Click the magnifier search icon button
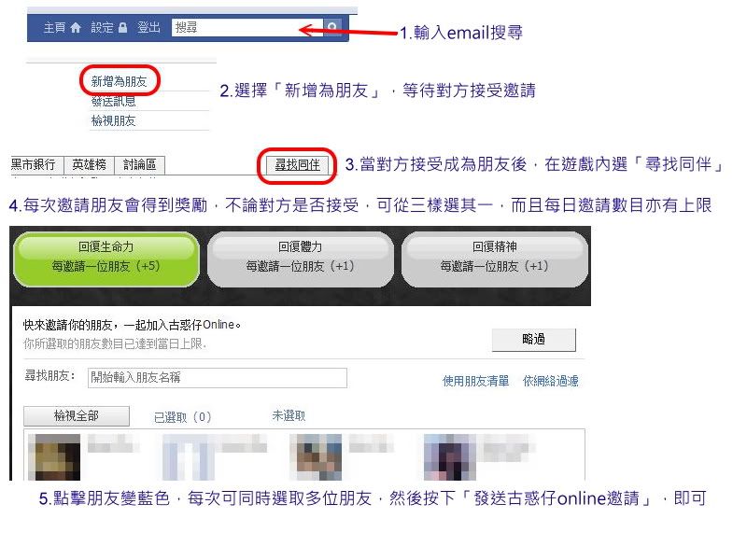Screen dimensions: 747x560 tap(332, 27)
